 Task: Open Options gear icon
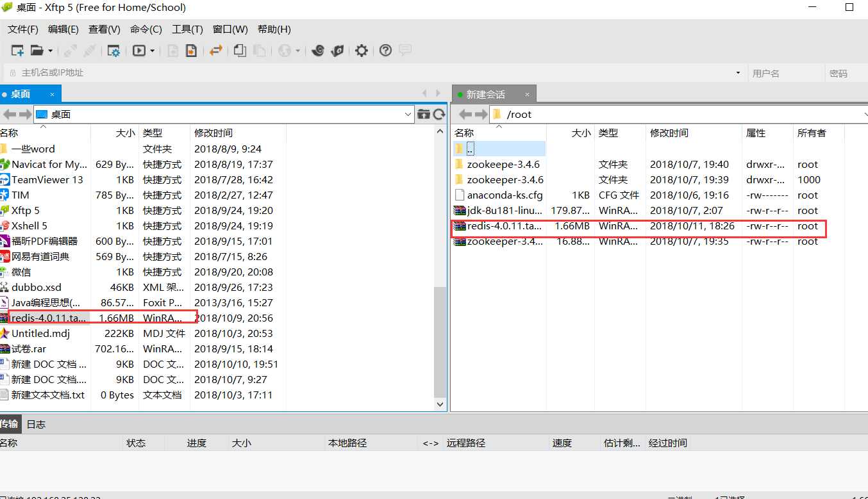[x=362, y=51]
